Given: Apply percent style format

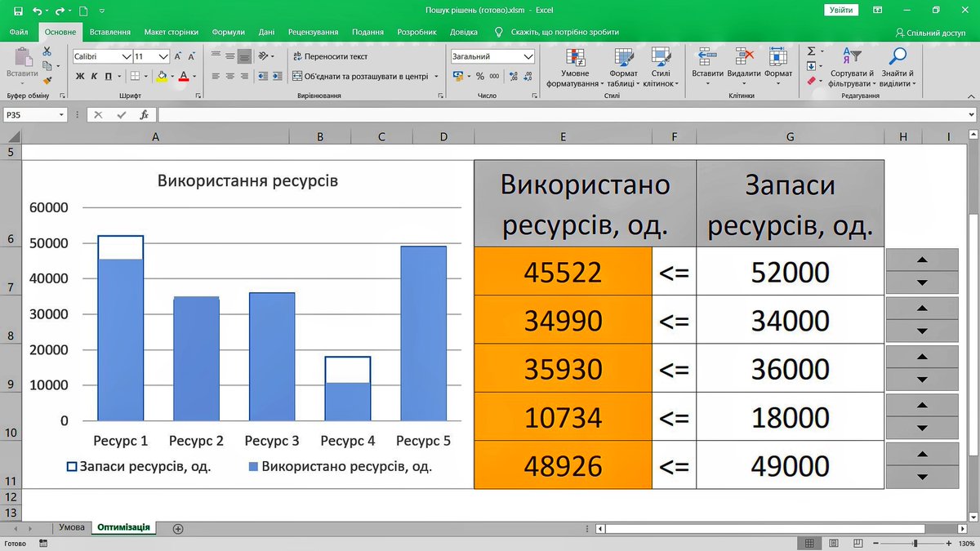Looking at the screenshot, I should (481, 76).
